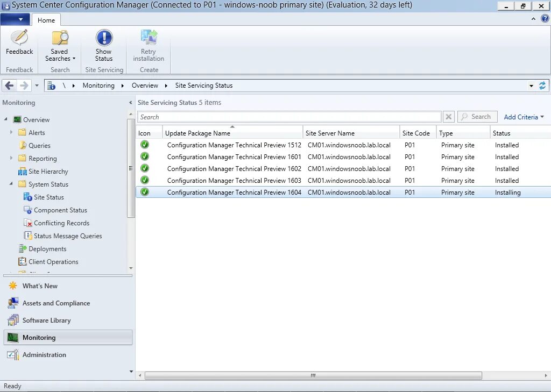Viewport: 551px width, 392px height.
Task: Select Technical Preview 1512 row
Action: click(343, 145)
